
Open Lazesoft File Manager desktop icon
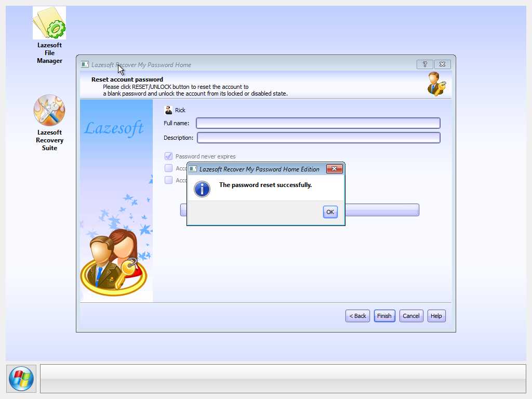(49, 35)
